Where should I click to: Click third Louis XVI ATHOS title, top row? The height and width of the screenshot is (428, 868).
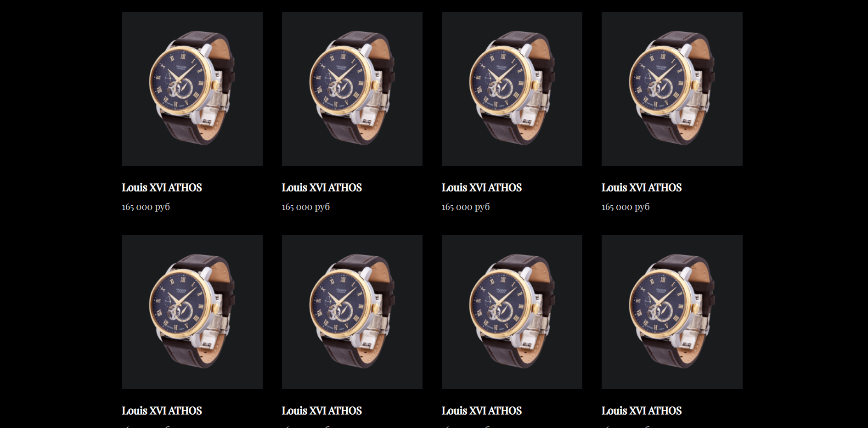(x=481, y=187)
